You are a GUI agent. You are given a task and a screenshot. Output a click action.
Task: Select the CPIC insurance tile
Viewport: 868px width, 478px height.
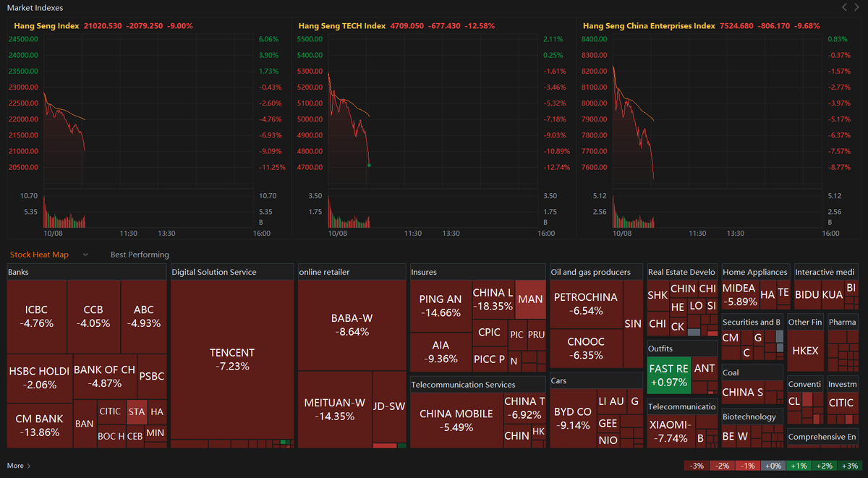click(x=490, y=333)
